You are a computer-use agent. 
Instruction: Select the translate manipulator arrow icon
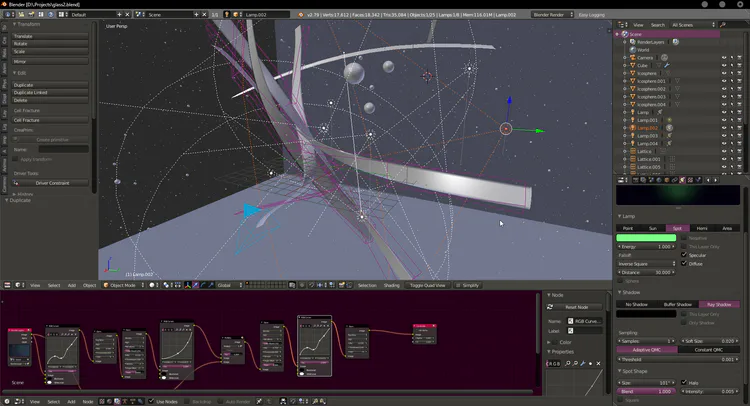click(x=195, y=285)
